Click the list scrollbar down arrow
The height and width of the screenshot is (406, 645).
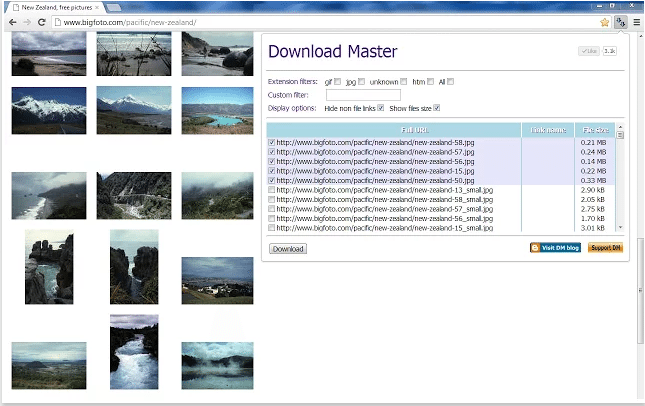620,227
